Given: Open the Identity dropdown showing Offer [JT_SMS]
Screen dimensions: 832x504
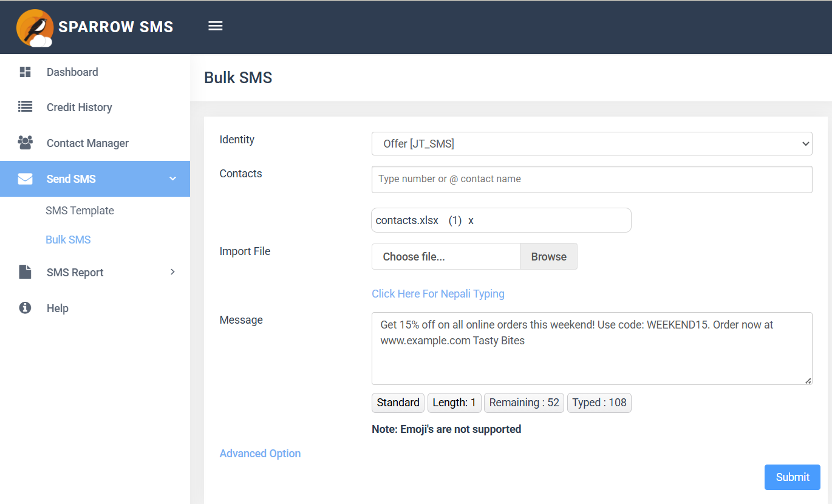Looking at the screenshot, I should coord(592,143).
